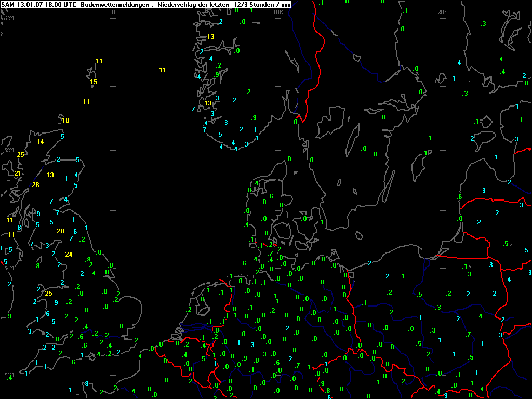The width and height of the screenshot is (532, 399).
Task: Click the yellow 21 precipitation reading
Action: click(x=18, y=173)
